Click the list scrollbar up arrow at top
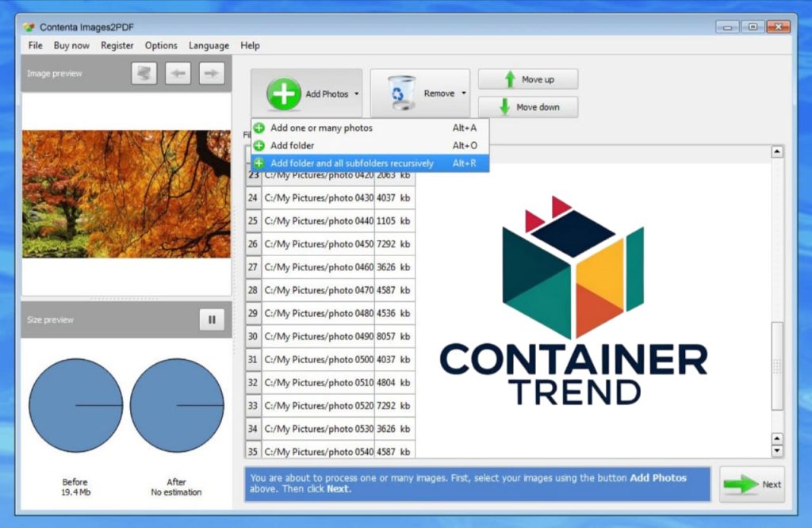The width and height of the screenshot is (812, 528). [777, 151]
